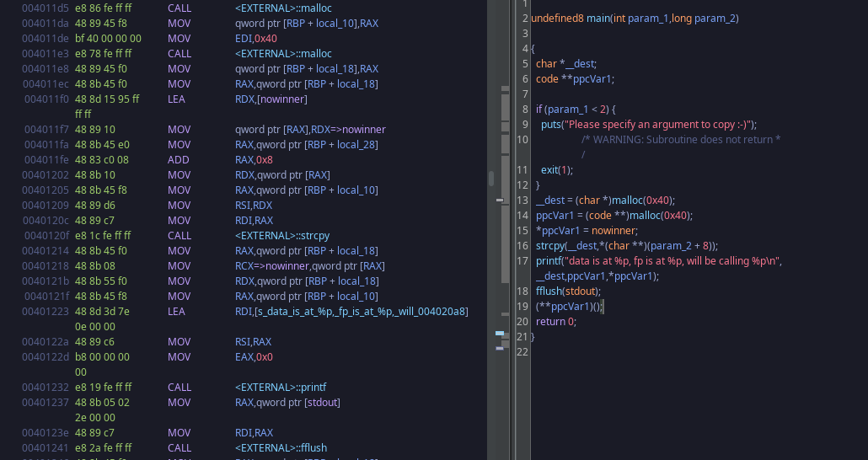Click the printf call operand in listing
Screen dimensions: 868x460
(281, 388)
